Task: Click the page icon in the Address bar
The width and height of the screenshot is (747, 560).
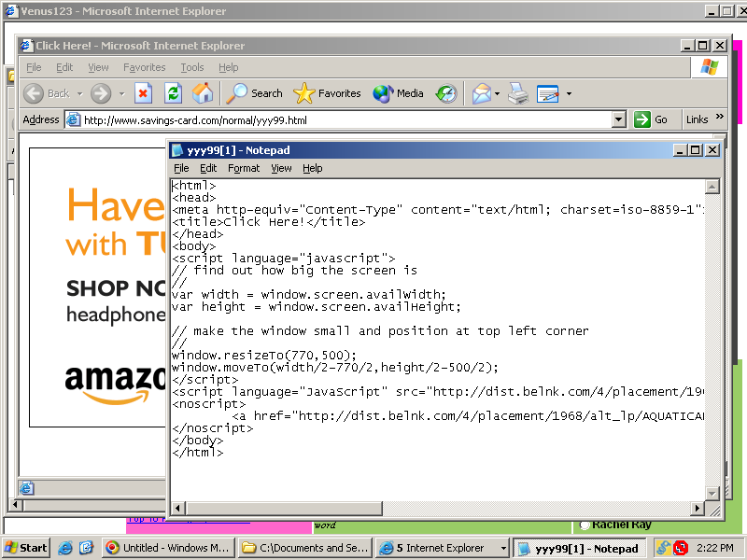Action: [x=73, y=119]
